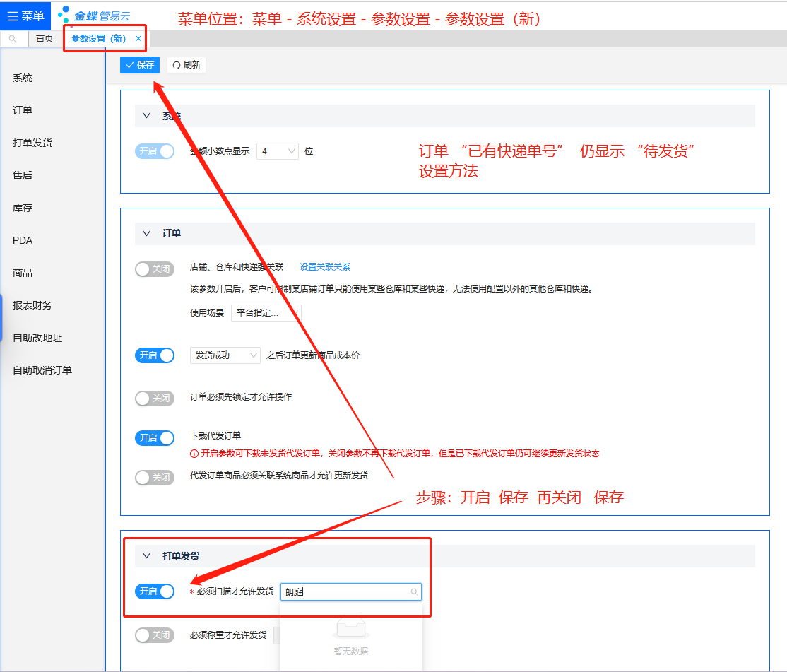Viewport: 787px width, 672px height.
Task: Click the Kingdee 金蝶管易云 logo
Action: point(95,15)
